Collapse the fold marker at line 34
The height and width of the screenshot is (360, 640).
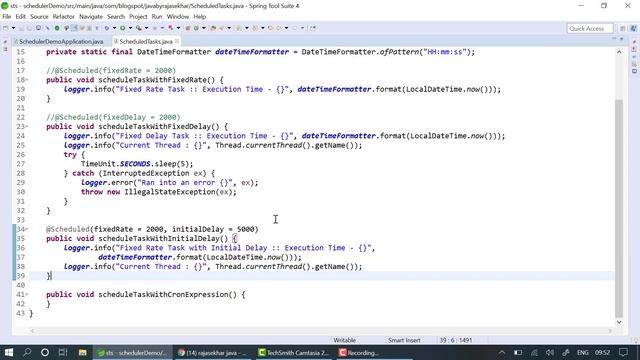pos(27,229)
